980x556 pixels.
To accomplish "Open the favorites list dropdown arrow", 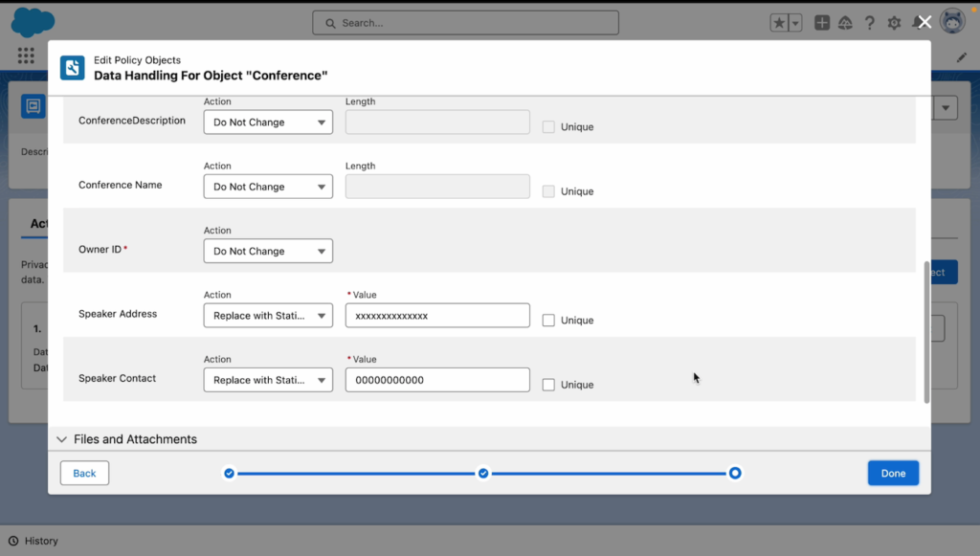I will coord(795,22).
